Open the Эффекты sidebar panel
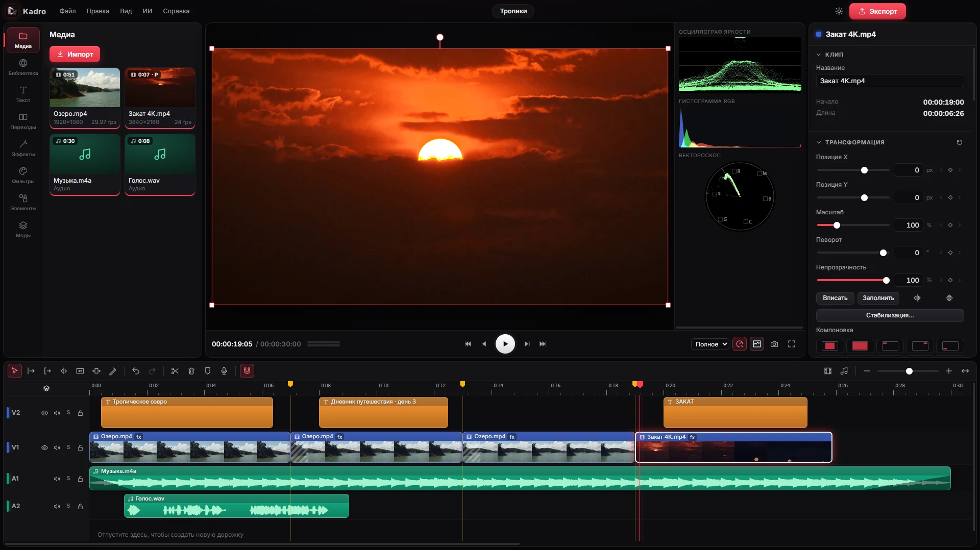This screenshot has width=980, height=550. click(x=23, y=148)
